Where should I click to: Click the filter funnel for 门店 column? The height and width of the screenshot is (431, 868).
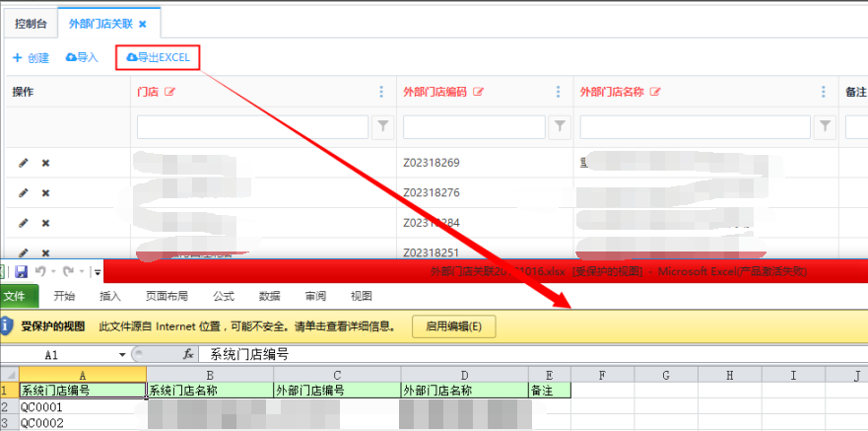click(x=383, y=126)
